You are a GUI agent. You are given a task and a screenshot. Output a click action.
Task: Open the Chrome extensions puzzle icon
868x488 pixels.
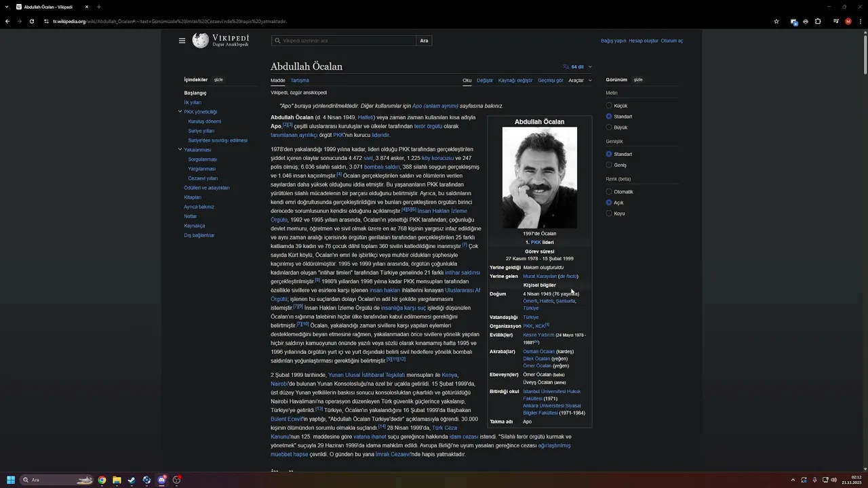tap(818, 21)
